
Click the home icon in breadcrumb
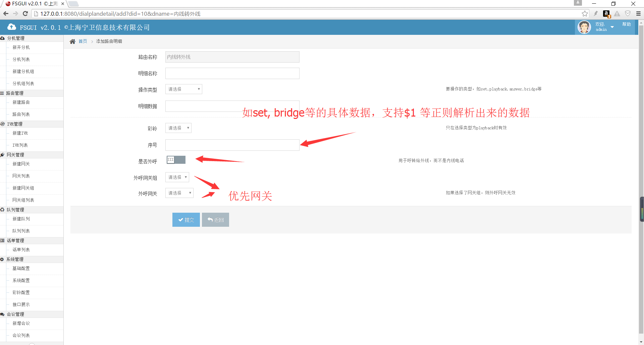pyautogui.click(x=72, y=42)
